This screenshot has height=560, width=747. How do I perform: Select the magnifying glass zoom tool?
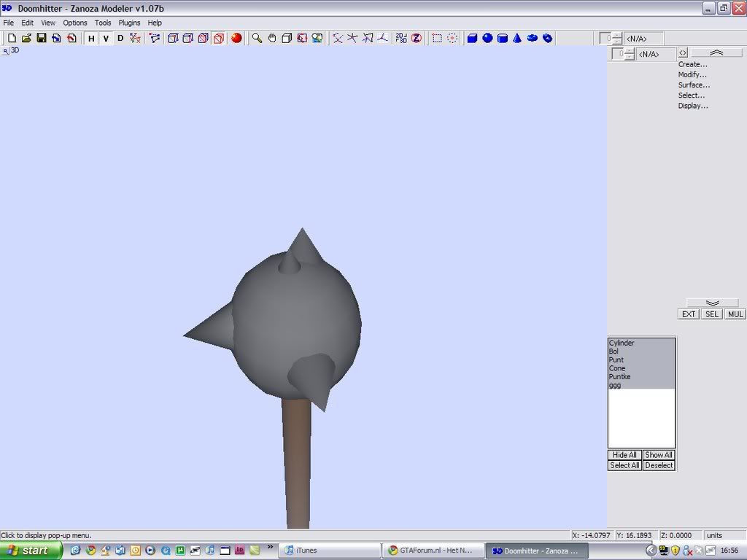point(257,38)
